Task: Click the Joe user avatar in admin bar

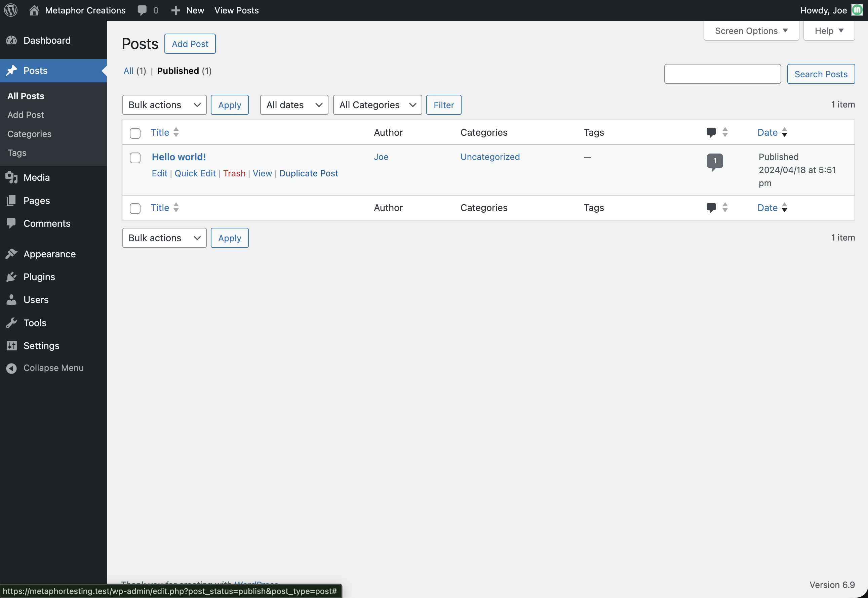Action: (x=857, y=10)
